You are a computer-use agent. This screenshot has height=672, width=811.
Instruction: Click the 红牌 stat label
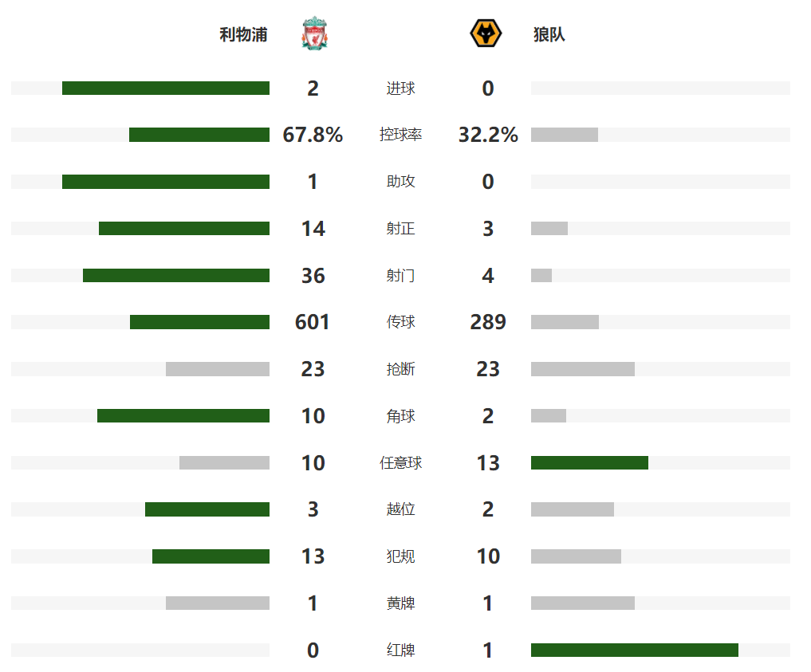pos(400,650)
